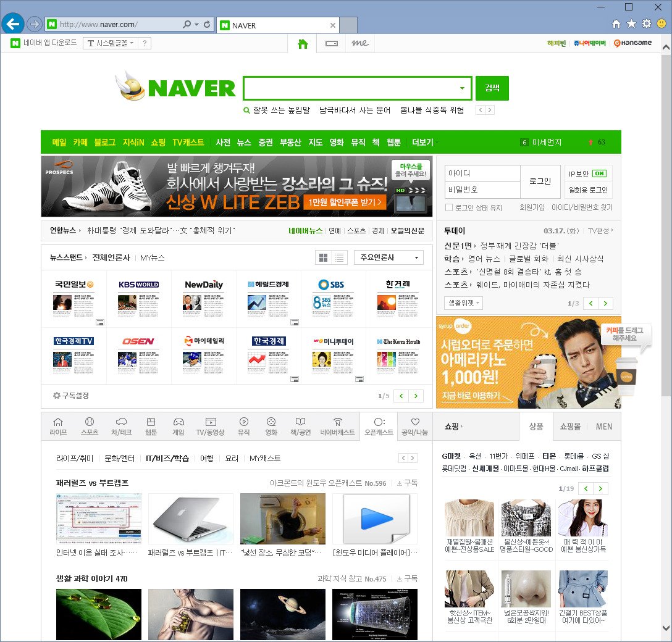
Task: Open the 윈도우 미디어 플레이어 cast thumbnail
Action: pyautogui.click(x=374, y=519)
